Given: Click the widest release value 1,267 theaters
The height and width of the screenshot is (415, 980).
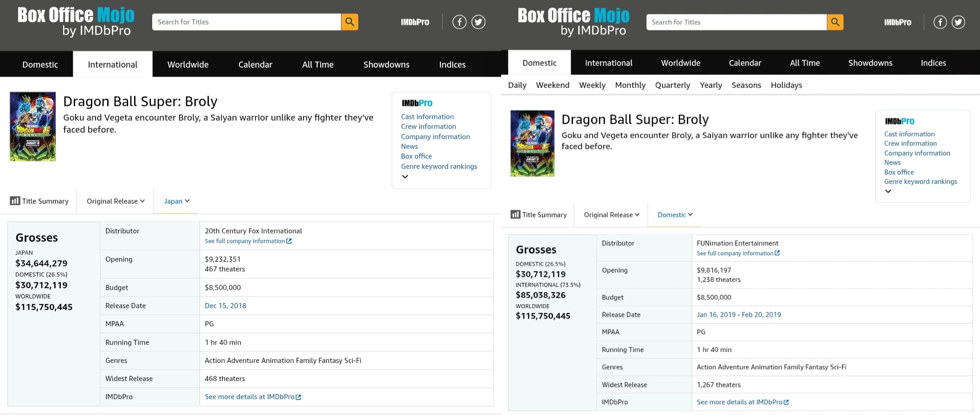Looking at the screenshot, I should coord(718,385).
